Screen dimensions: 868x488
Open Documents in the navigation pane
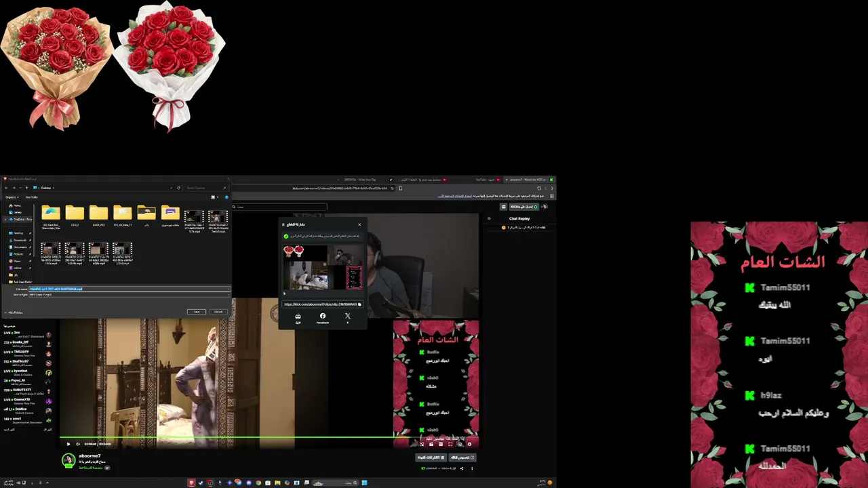[x=19, y=247]
